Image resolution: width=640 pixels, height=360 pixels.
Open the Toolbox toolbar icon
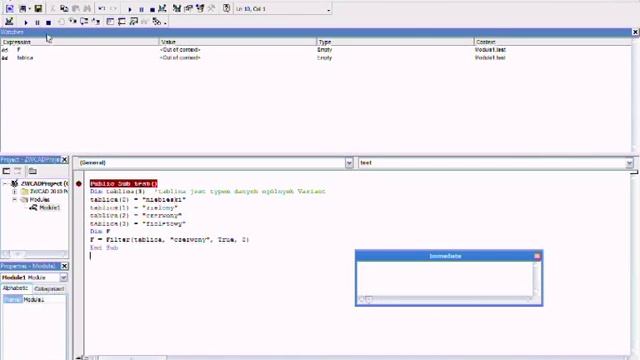pyautogui.click(x=211, y=8)
